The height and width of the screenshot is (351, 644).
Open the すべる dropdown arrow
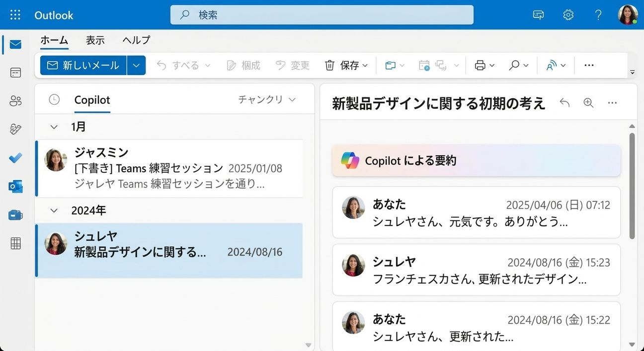(x=208, y=66)
